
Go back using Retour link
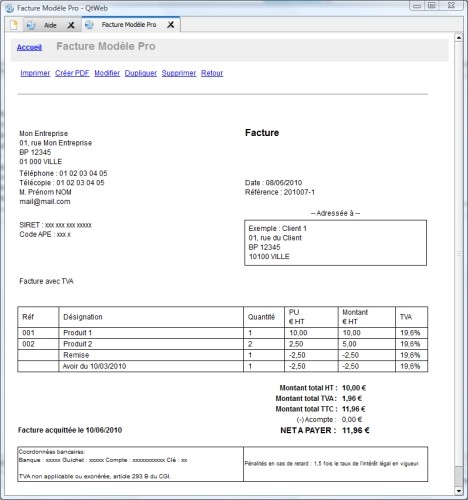212,73
